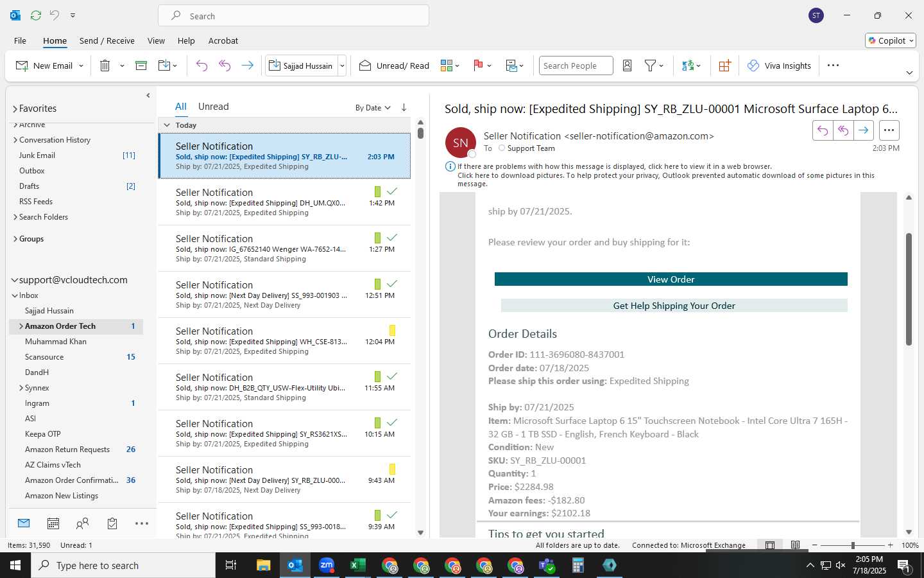924x578 pixels.
Task: Open the File menu
Action: point(20,40)
